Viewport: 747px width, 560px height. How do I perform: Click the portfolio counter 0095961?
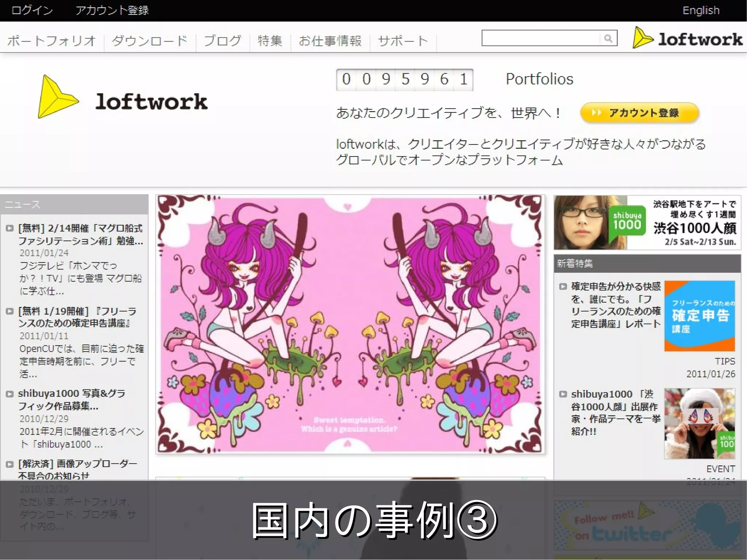pyautogui.click(x=405, y=80)
